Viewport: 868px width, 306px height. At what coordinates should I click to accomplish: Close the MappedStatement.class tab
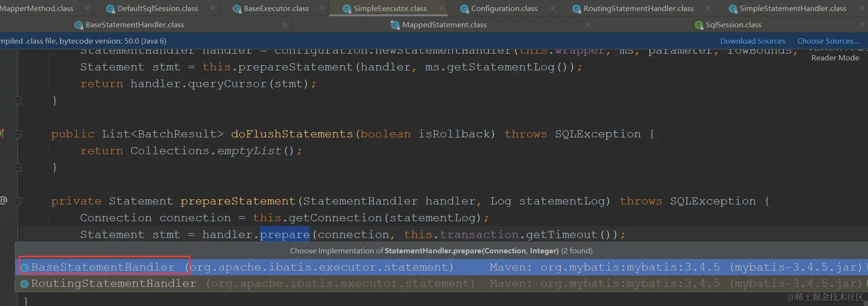[588, 24]
